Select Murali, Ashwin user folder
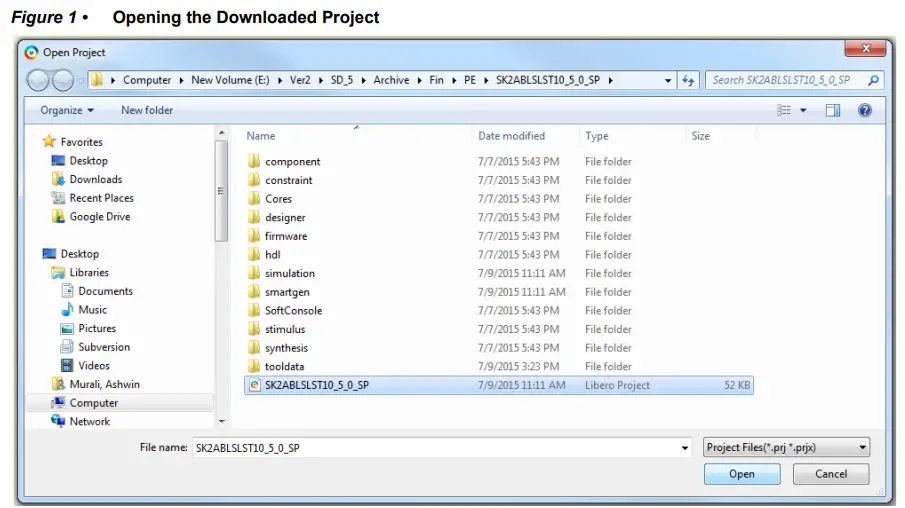Viewport: 905px width, 508px height. point(104,384)
